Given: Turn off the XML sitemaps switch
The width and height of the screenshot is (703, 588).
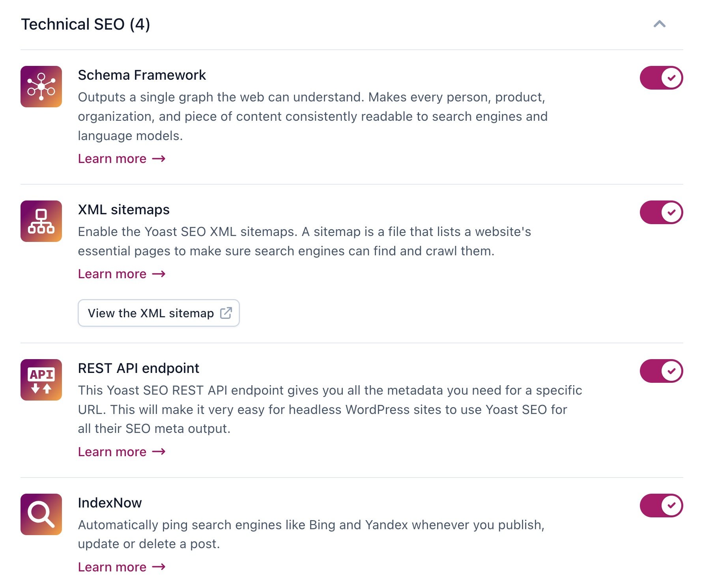Looking at the screenshot, I should [661, 212].
